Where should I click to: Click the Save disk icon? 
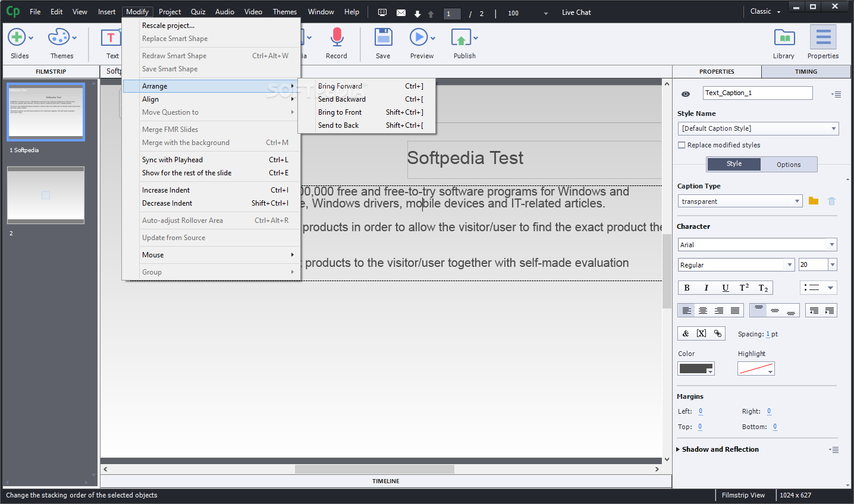tap(384, 37)
